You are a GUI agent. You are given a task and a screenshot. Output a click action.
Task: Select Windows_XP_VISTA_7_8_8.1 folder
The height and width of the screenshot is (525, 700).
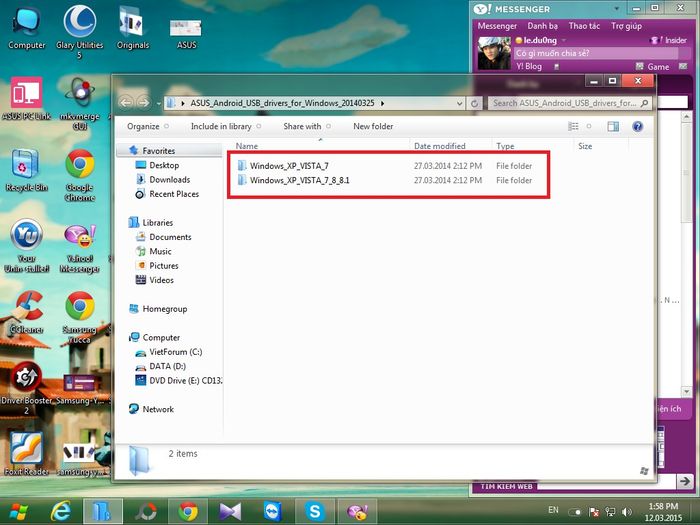(x=300, y=180)
